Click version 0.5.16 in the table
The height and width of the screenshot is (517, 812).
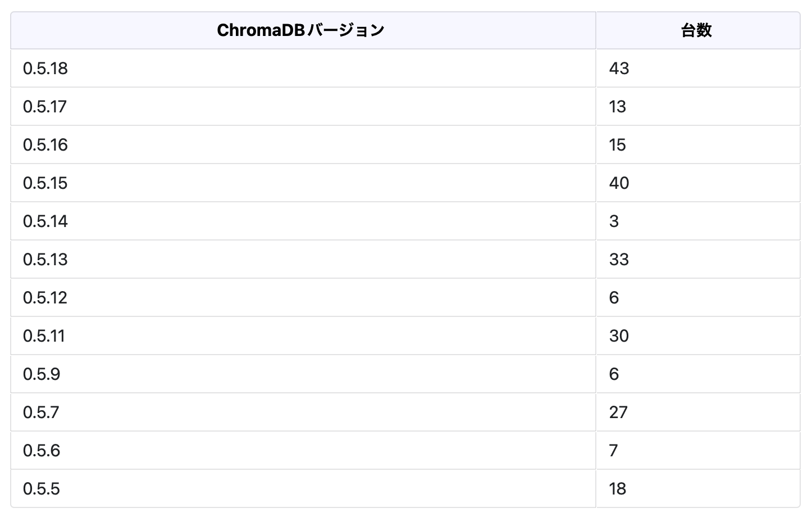click(45, 145)
